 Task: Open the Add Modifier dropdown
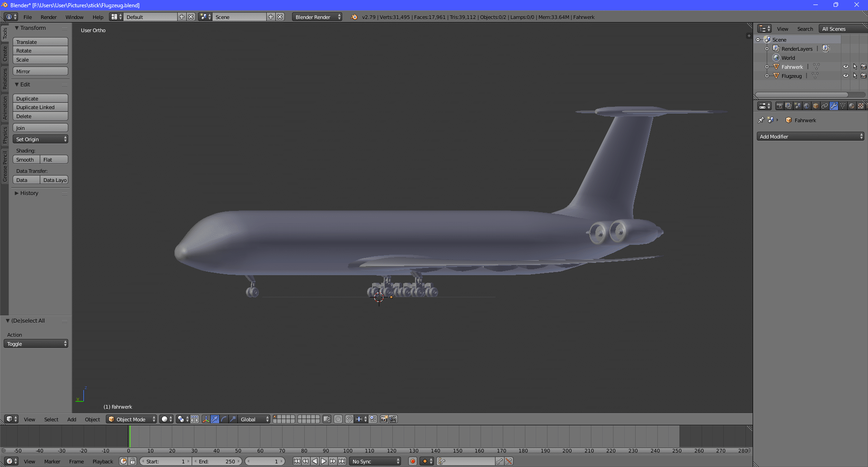pyautogui.click(x=810, y=136)
